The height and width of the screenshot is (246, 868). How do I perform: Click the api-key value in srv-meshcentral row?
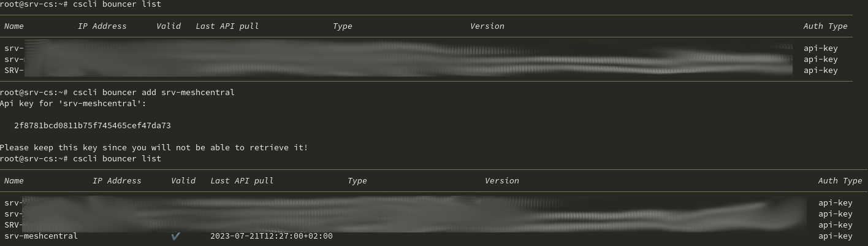(x=836, y=236)
